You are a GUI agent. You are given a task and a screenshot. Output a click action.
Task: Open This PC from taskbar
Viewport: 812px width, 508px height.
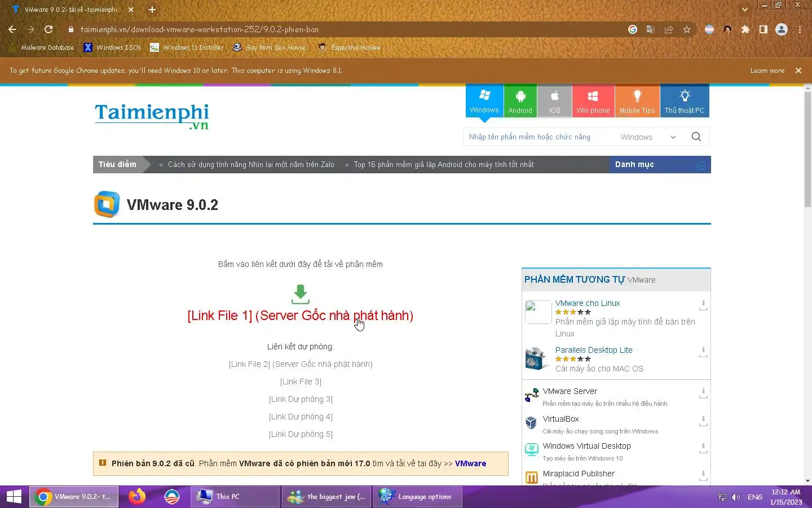point(235,497)
